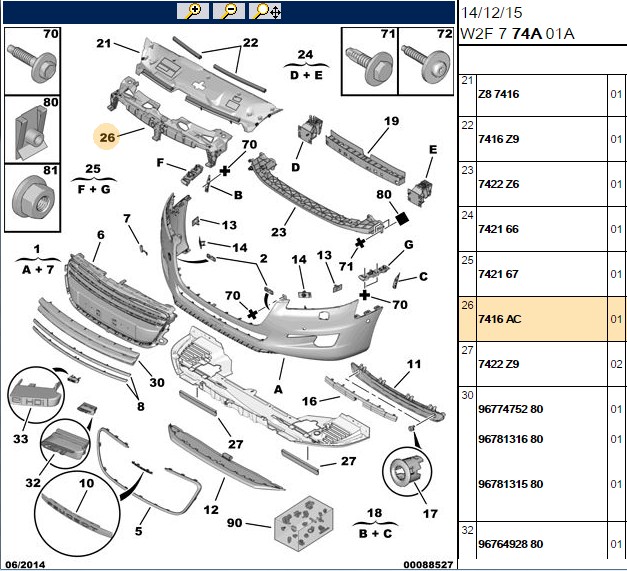Click the zoom in magnifier icon
627x571 pixels.
pyautogui.click(x=193, y=11)
